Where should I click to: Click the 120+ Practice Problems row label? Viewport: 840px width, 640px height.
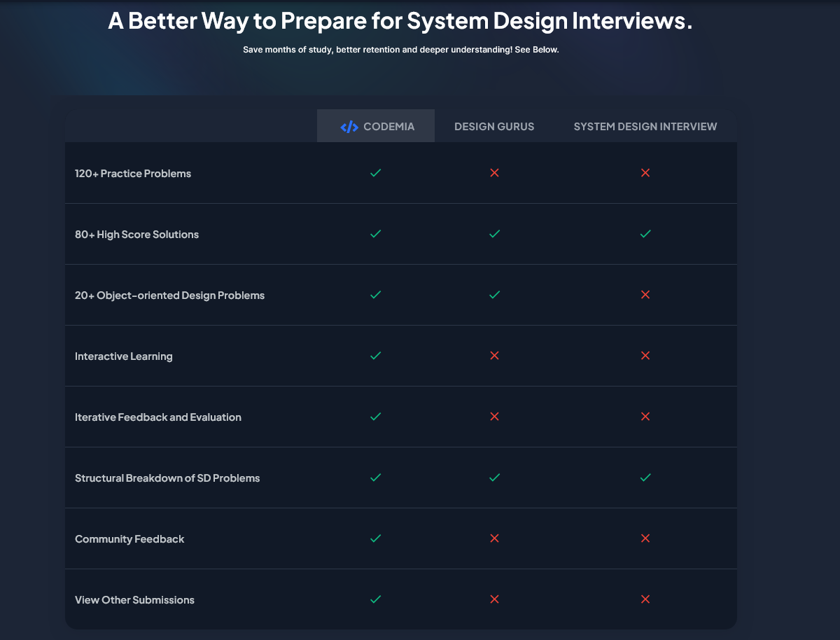[x=133, y=173]
